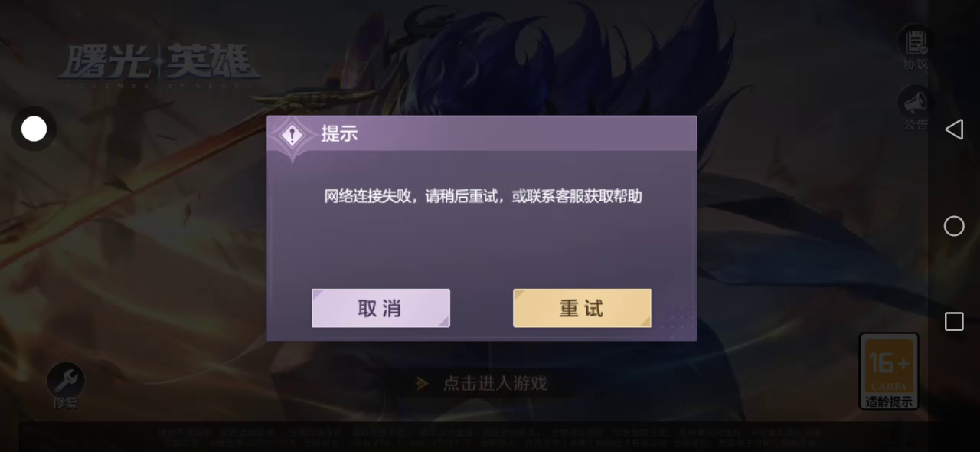
Task: Click the 曙光英雄 game logo
Action: point(159,64)
